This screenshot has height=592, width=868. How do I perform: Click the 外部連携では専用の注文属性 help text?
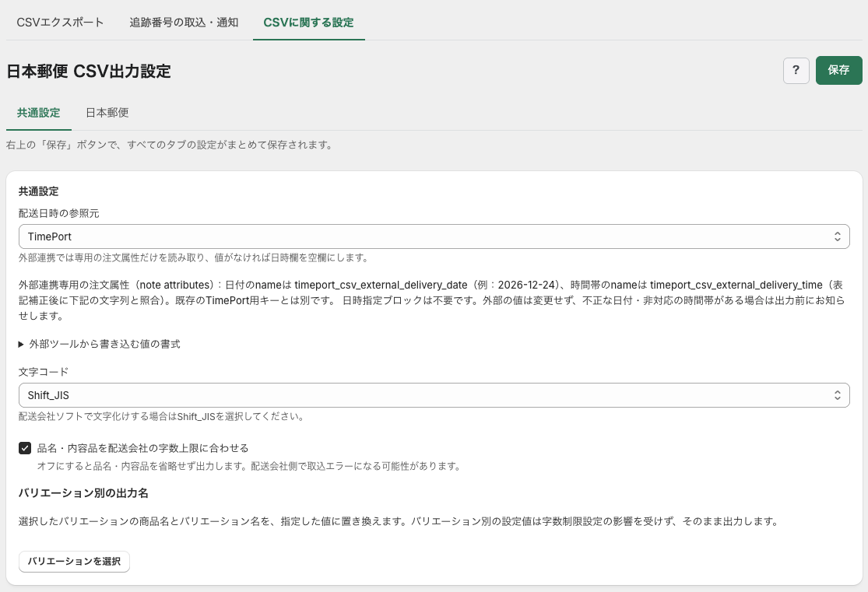194,257
